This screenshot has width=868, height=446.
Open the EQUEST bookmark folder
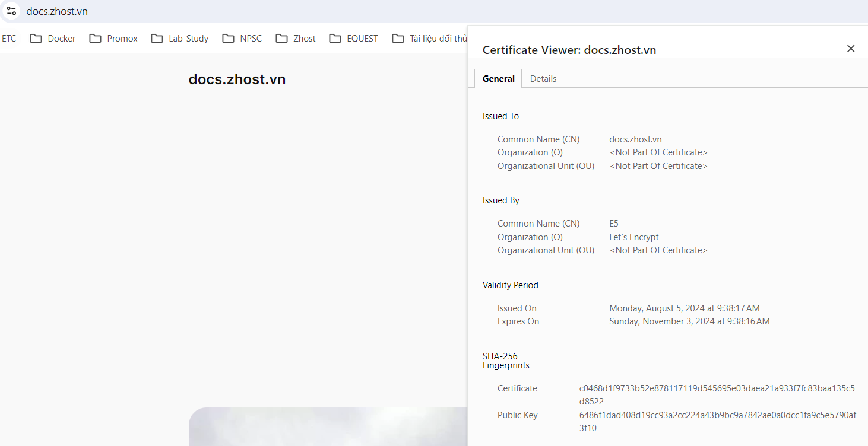tap(353, 39)
